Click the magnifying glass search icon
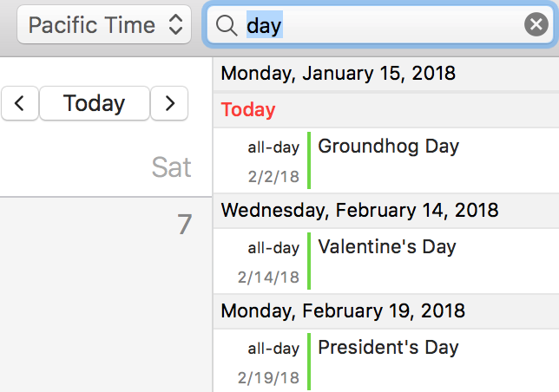The width and height of the screenshot is (559, 392). point(227,26)
